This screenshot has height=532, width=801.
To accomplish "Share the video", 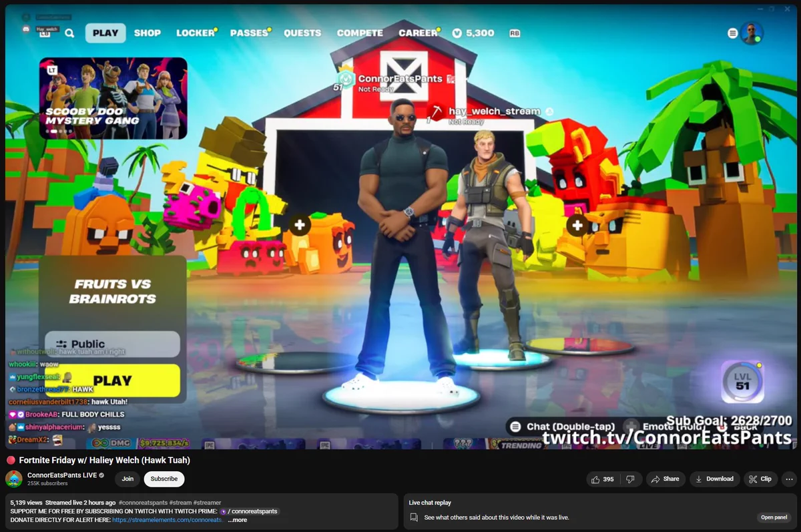I will coord(665,479).
